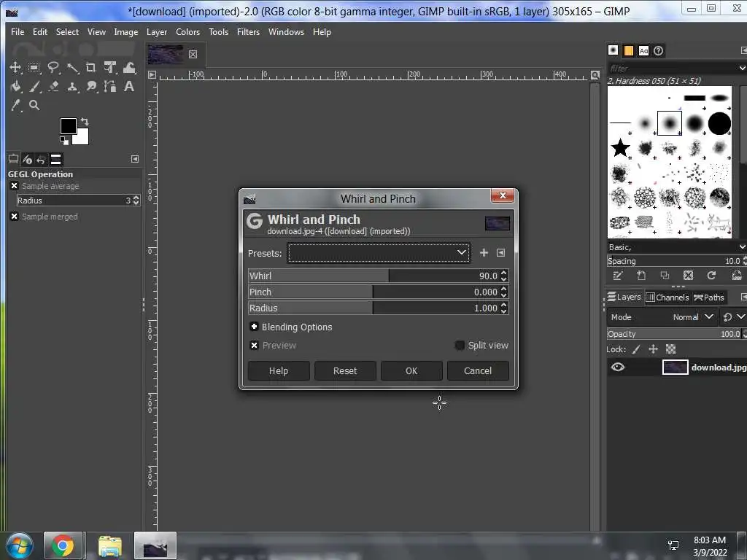Screen dimensions: 747x560
Task: Open the Images tab in left dock
Action: (55, 159)
